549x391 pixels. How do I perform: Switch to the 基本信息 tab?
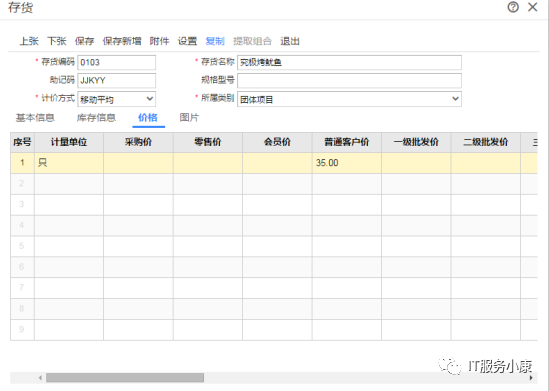pyautogui.click(x=35, y=118)
